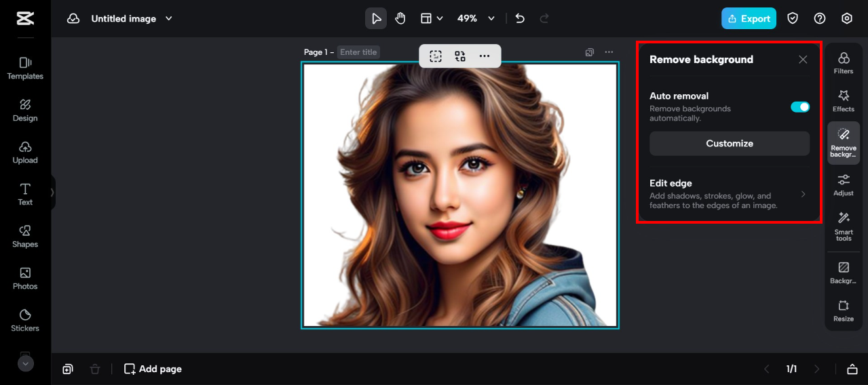Open the Photos sidebar panel
Screen dimensions: 868x385
[25, 278]
